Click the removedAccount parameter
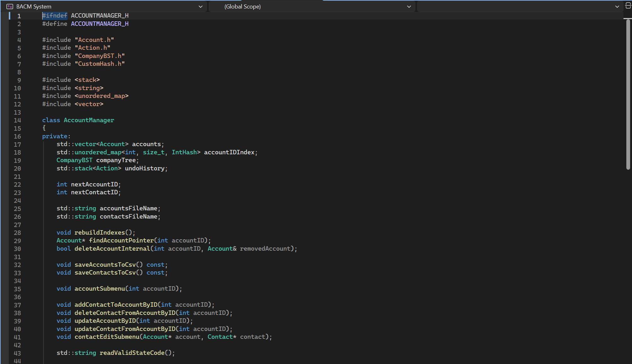The height and width of the screenshot is (364, 632). (265, 248)
